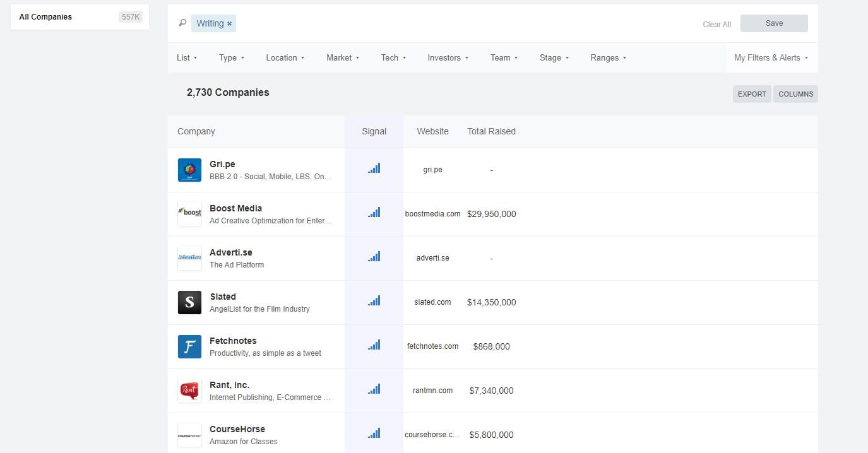Image resolution: width=868 pixels, height=453 pixels.
Task: Visit the coursehorse website link
Action: [432, 435]
